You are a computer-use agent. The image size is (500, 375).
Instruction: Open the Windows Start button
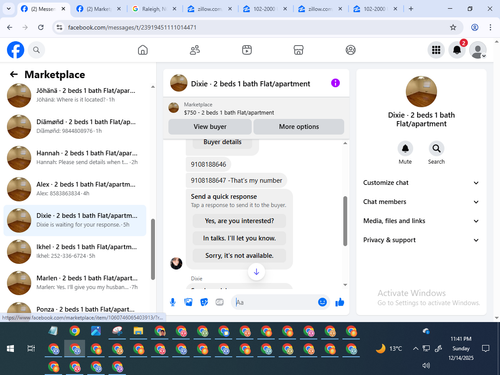pyautogui.click(x=10, y=349)
